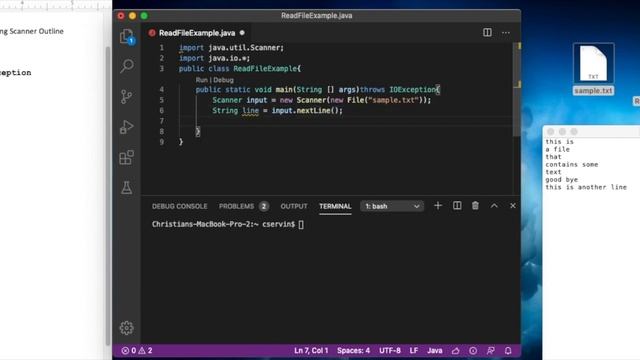This screenshot has height=360, width=640.
Task: Click the Run code lens link
Action: 201,80
